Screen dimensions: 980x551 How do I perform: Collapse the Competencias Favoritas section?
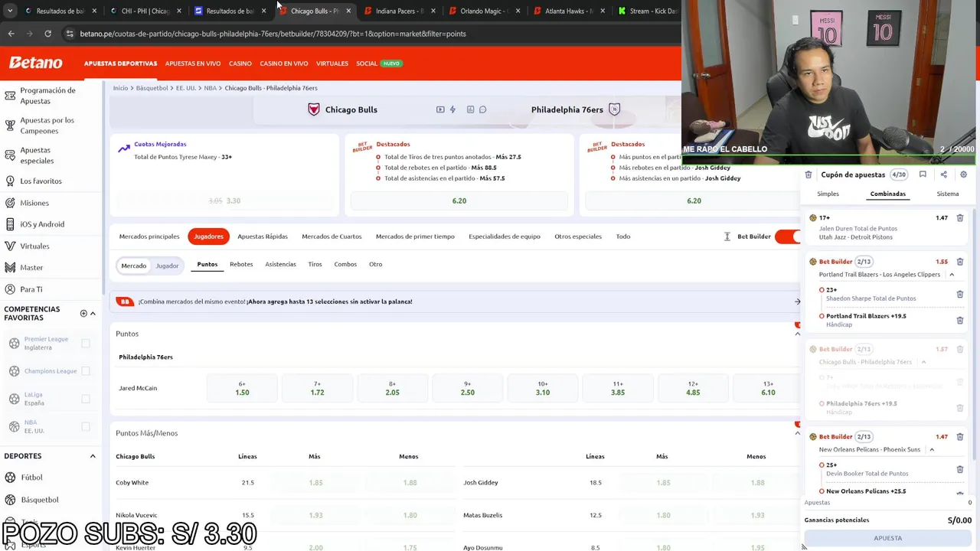[93, 313]
